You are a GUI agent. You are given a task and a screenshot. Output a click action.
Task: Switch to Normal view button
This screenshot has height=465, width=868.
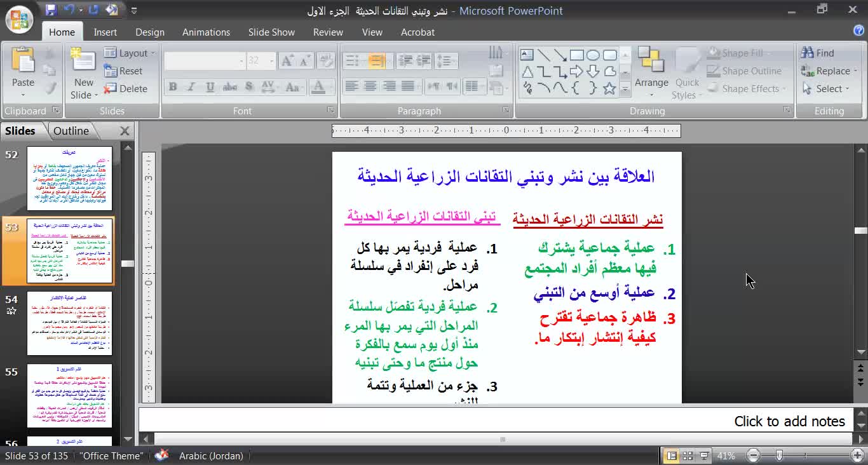[671, 455]
